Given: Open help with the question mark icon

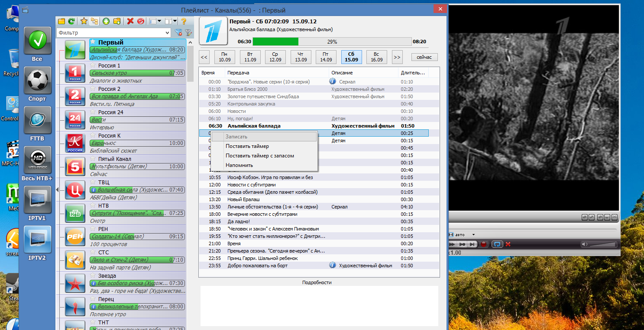Looking at the screenshot, I should [183, 21].
